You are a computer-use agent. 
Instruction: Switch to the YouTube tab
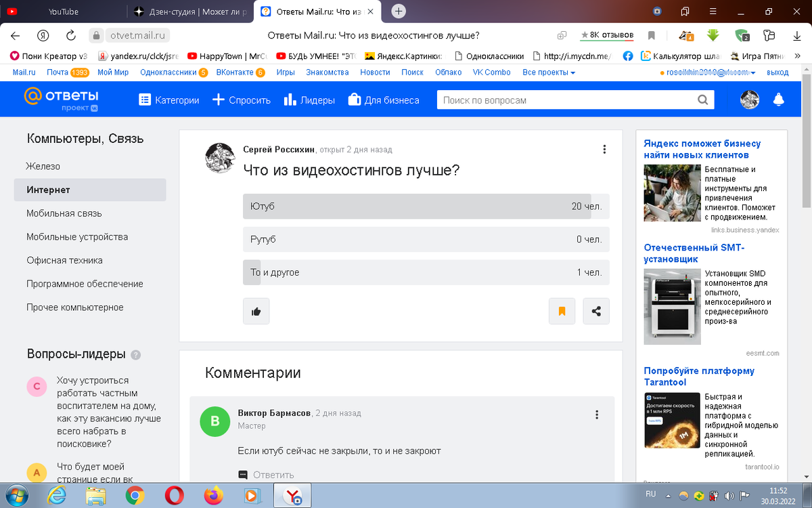click(64, 12)
